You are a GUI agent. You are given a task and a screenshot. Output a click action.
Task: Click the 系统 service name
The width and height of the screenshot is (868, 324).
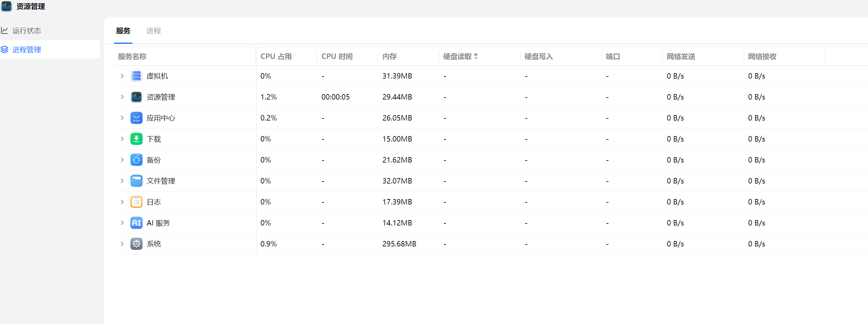click(x=154, y=244)
